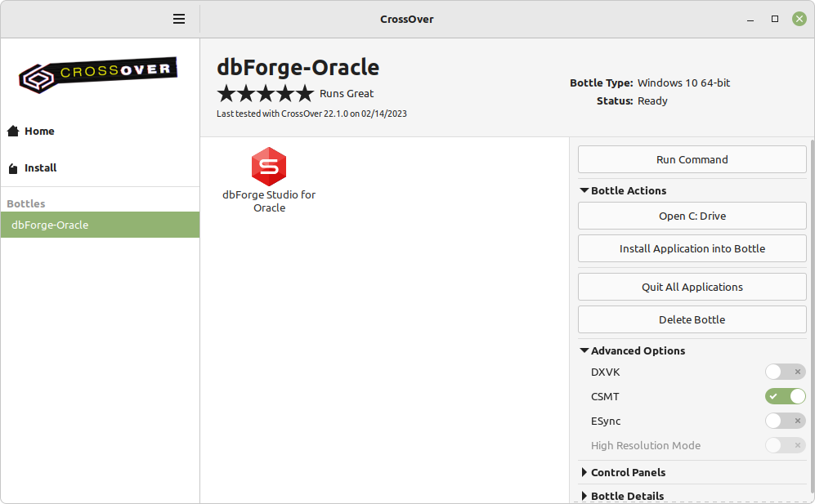Click the 'Windows 10 64-bit' bottle type value
The image size is (815, 504).
coord(683,83)
